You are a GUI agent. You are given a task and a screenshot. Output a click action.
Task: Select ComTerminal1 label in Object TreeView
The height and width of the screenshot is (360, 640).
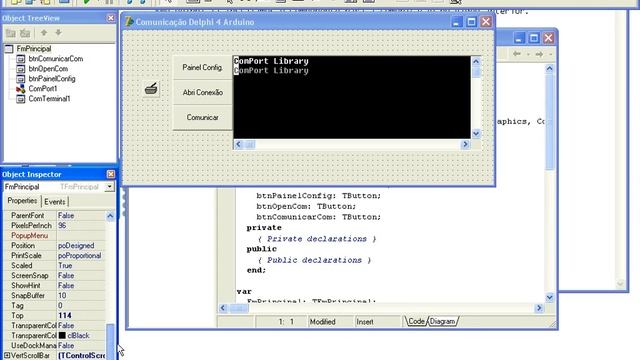point(49,99)
